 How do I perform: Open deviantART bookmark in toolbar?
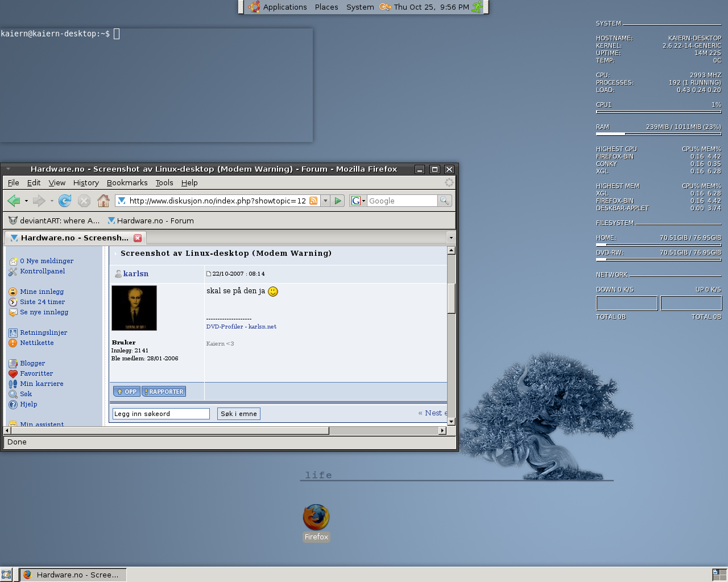(54, 221)
